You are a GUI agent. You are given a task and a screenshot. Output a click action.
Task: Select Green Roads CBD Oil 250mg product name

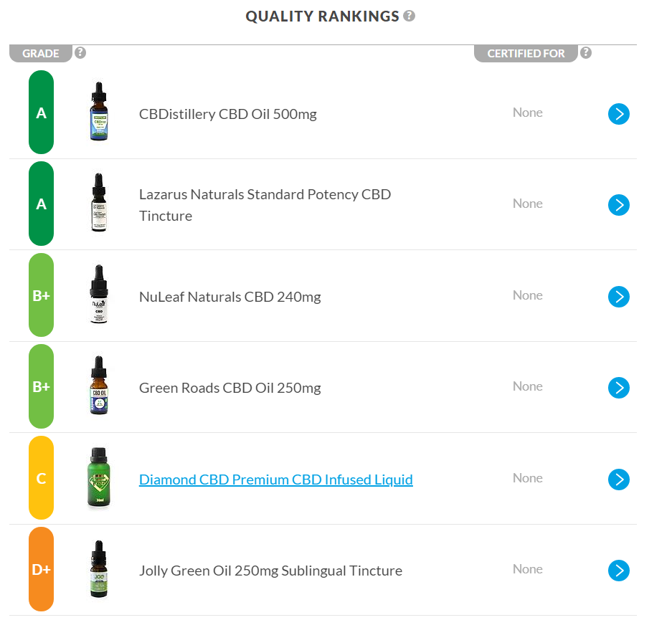pyautogui.click(x=230, y=388)
